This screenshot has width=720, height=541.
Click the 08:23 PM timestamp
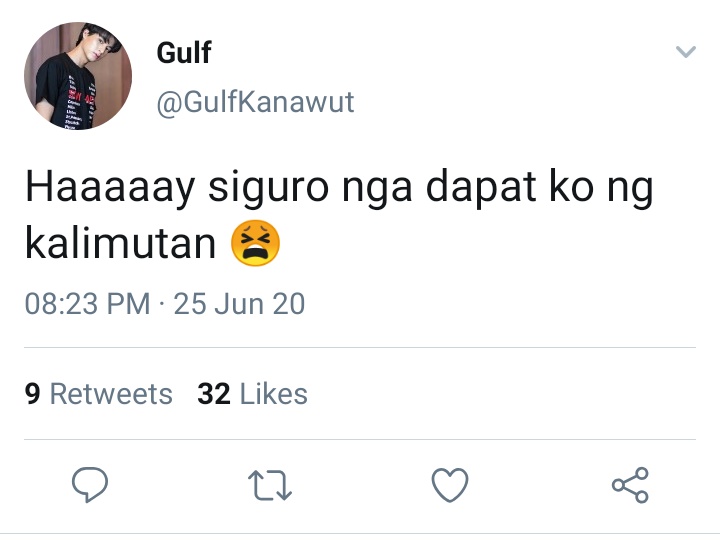tap(88, 304)
